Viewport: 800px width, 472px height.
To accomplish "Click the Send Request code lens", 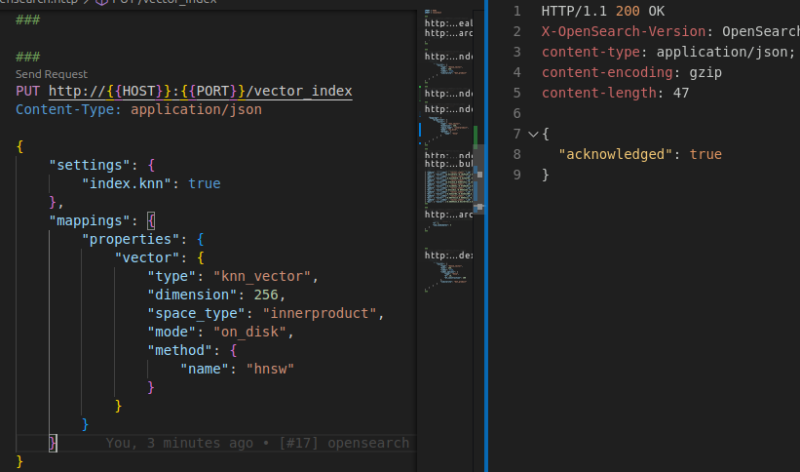I will (x=51, y=74).
